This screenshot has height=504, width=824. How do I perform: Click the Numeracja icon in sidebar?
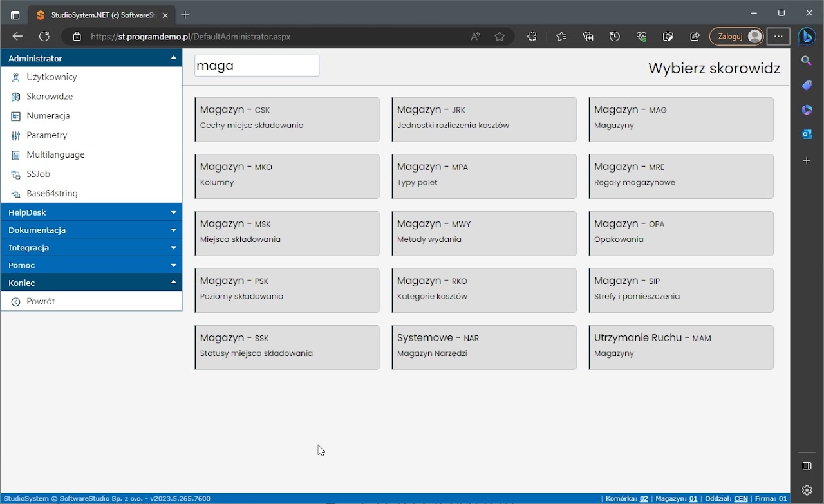[x=16, y=116]
